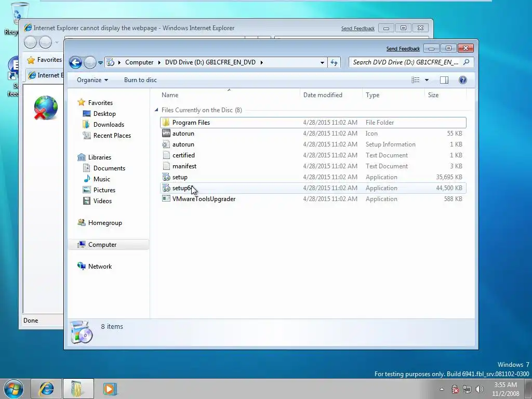Screen dimensions: 532x399
Task: Open the view options dropdown arrow
Action: coord(427,80)
